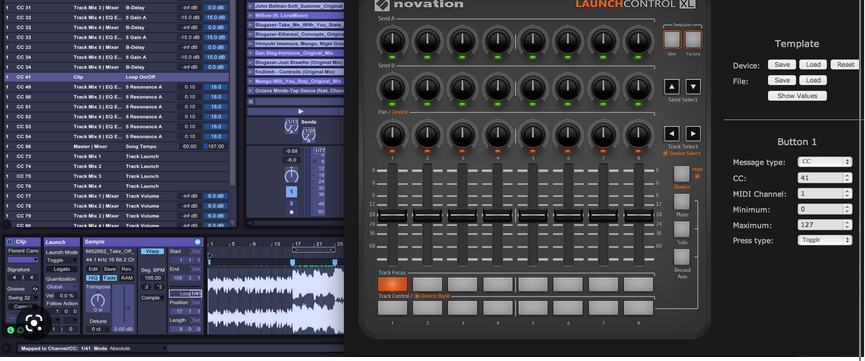
Task: Click Track Focus button 8
Action: 638,284
